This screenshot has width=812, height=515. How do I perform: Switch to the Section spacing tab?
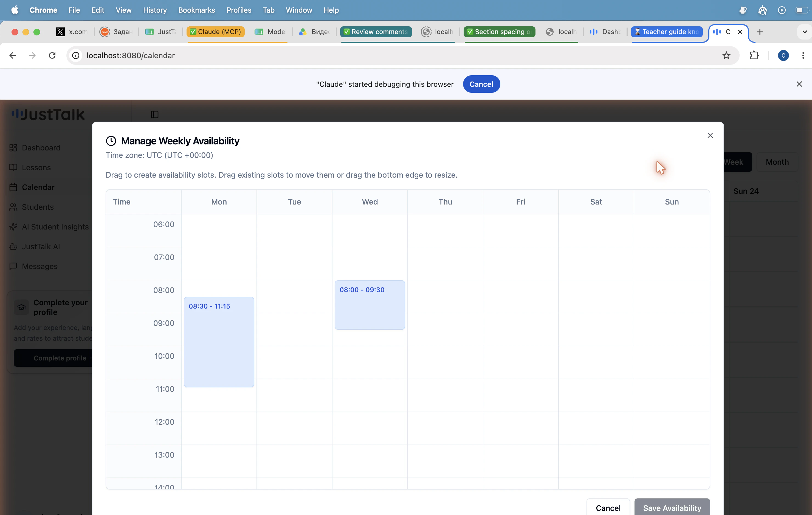[499, 32]
